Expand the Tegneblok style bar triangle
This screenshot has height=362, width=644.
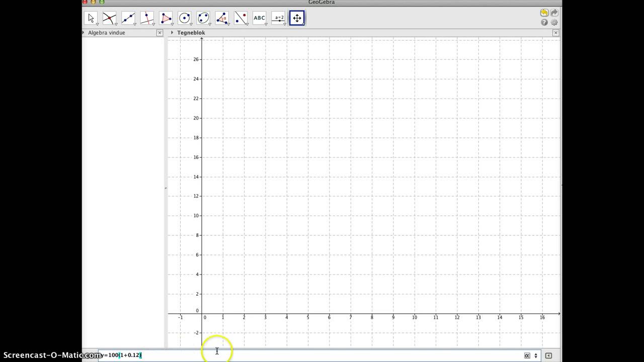click(172, 33)
